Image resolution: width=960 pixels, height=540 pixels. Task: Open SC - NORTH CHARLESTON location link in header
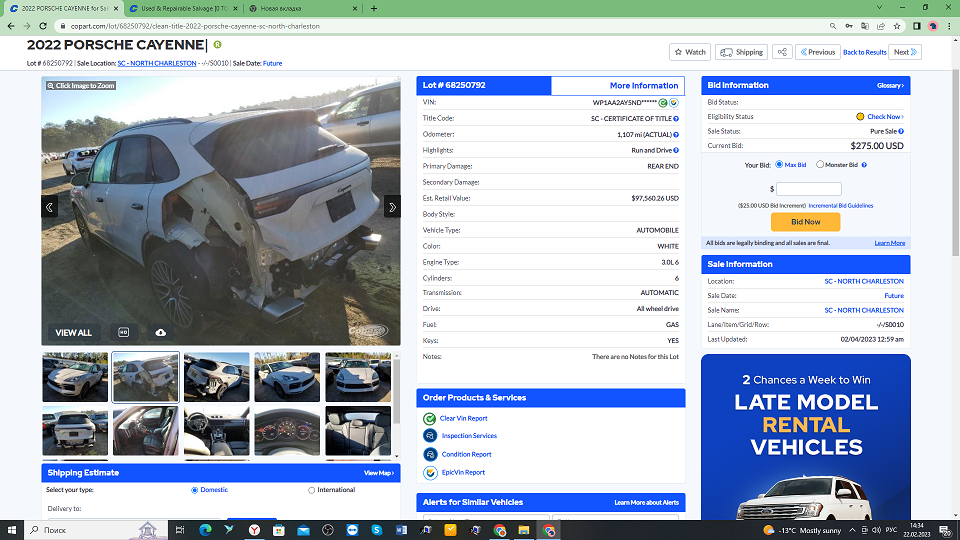157,63
